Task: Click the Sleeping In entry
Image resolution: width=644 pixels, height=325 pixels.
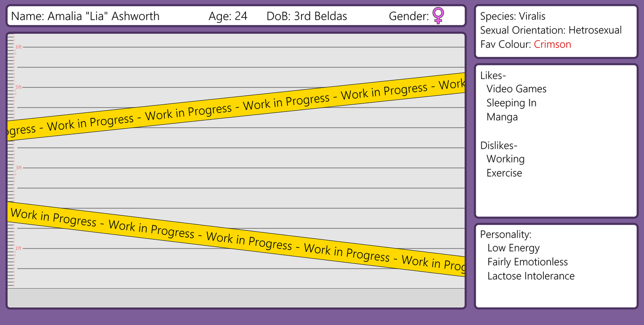Action: 511,103
